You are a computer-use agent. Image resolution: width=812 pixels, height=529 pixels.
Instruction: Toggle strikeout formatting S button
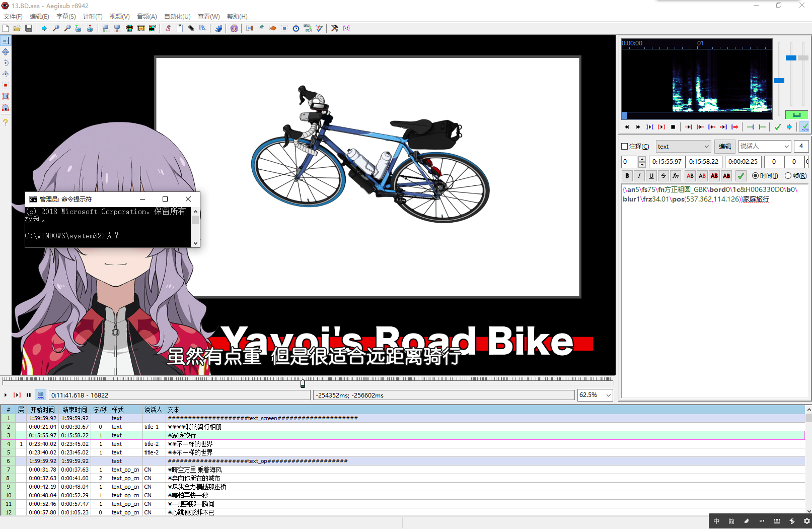point(663,176)
